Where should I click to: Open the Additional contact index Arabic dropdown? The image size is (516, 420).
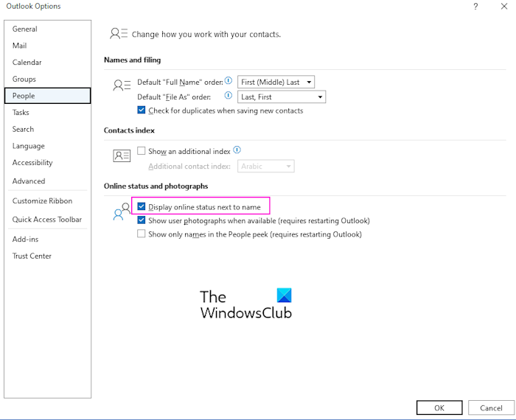pos(265,166)
